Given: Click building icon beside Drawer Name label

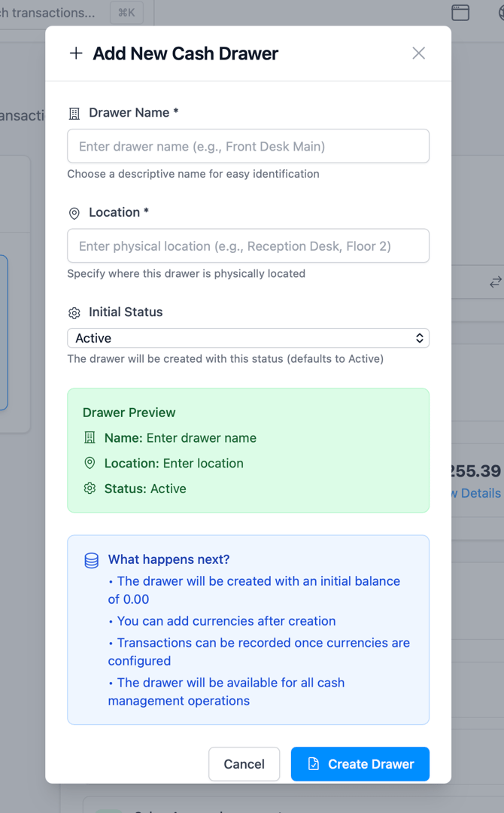Looking at the screenshot, I should pos(74,114).
